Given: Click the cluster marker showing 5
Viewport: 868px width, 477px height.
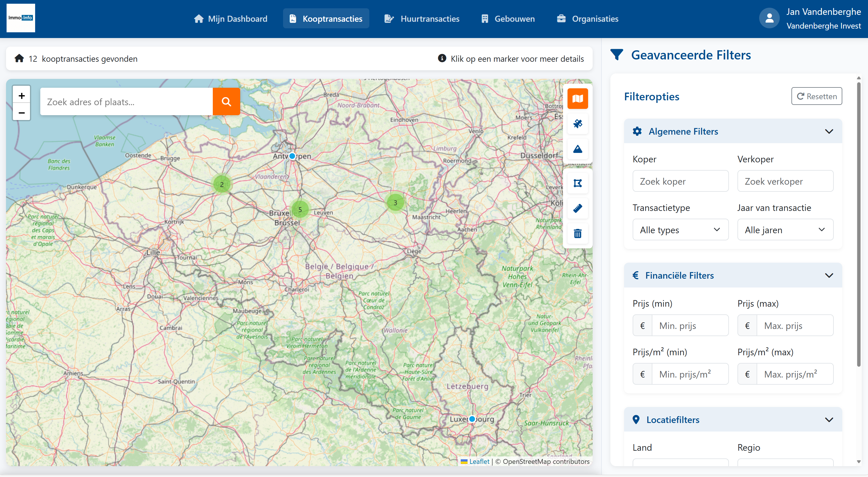Looking at the screenshot, I should point(300,209).
